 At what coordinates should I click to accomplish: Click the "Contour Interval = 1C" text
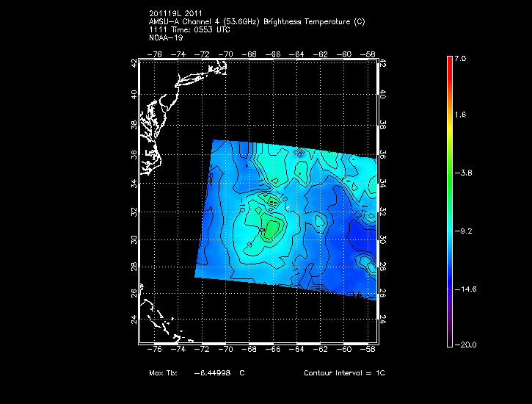(344, 372)
